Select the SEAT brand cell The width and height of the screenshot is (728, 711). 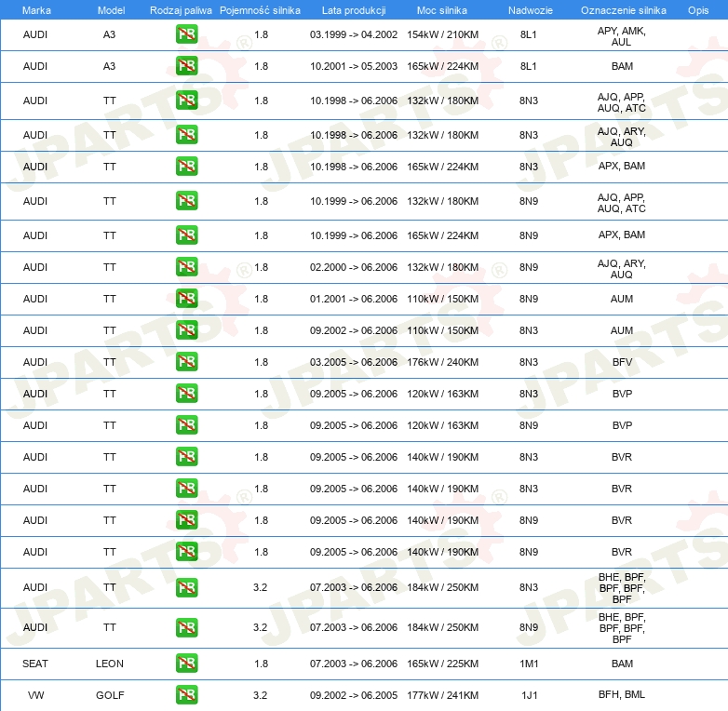pyautogui.click(x=35, y=664)
